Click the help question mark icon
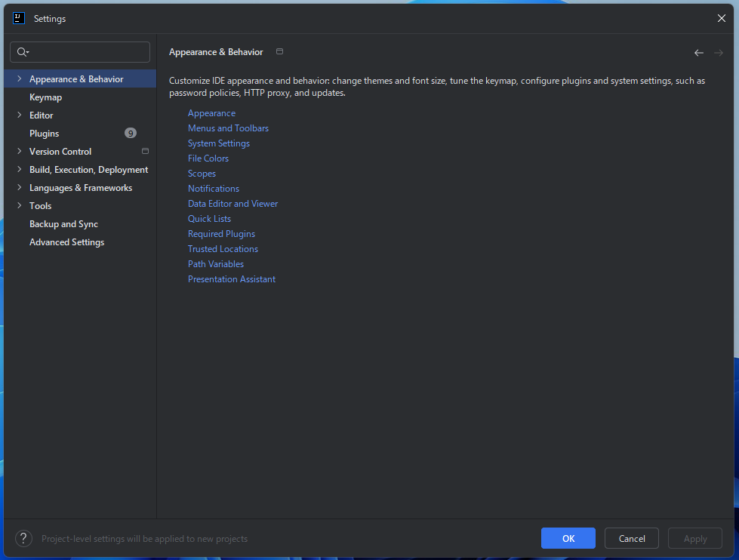This screenshot has width=739, height=560. (24, 538)
